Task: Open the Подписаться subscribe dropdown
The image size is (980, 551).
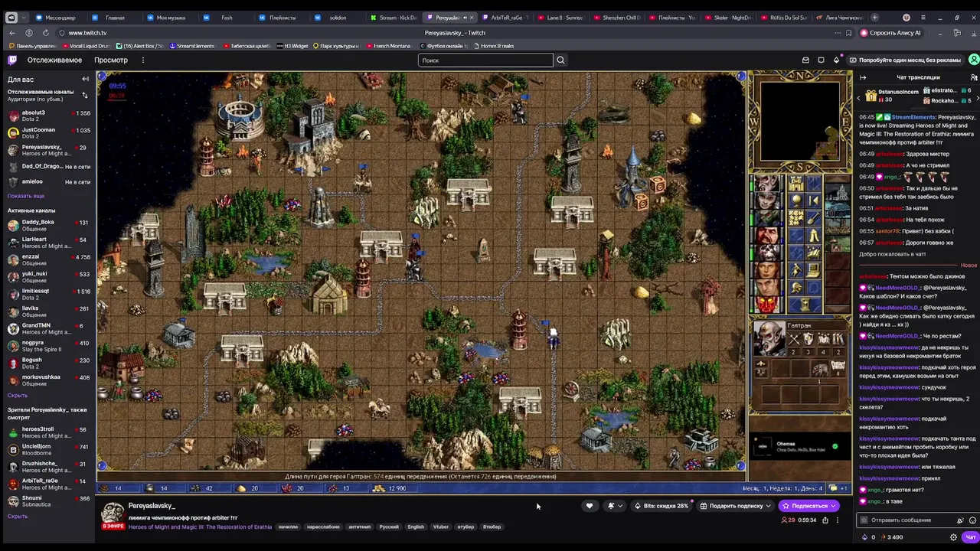Action: pyautogui.click(x=808, y=506)
